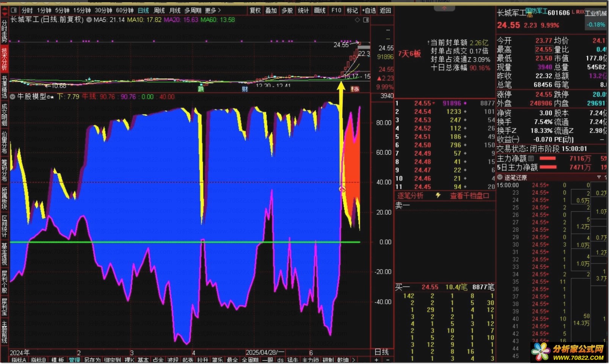
Task: Select the 周线 period tab
Action: (159, 10)
